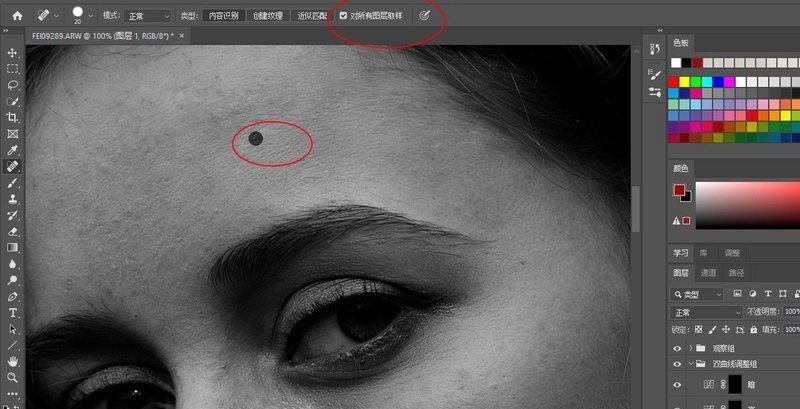Switch to the 图层 tab
This screenshot has height=409, width=800.
click(681, 273)
